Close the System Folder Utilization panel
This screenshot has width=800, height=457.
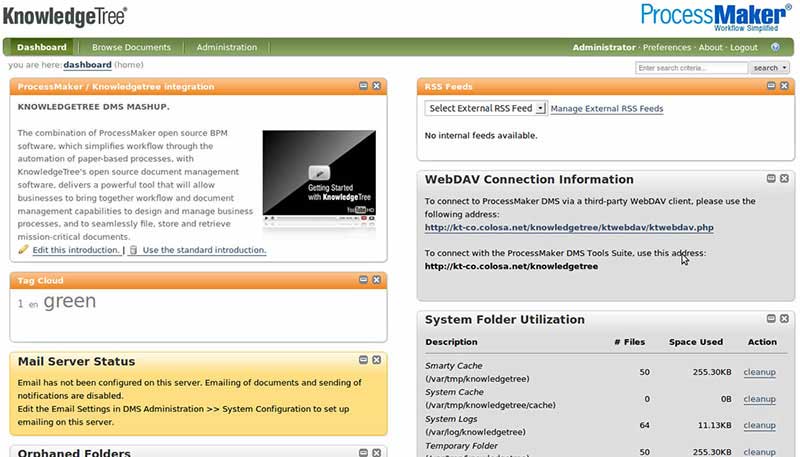tap(785, 318)
